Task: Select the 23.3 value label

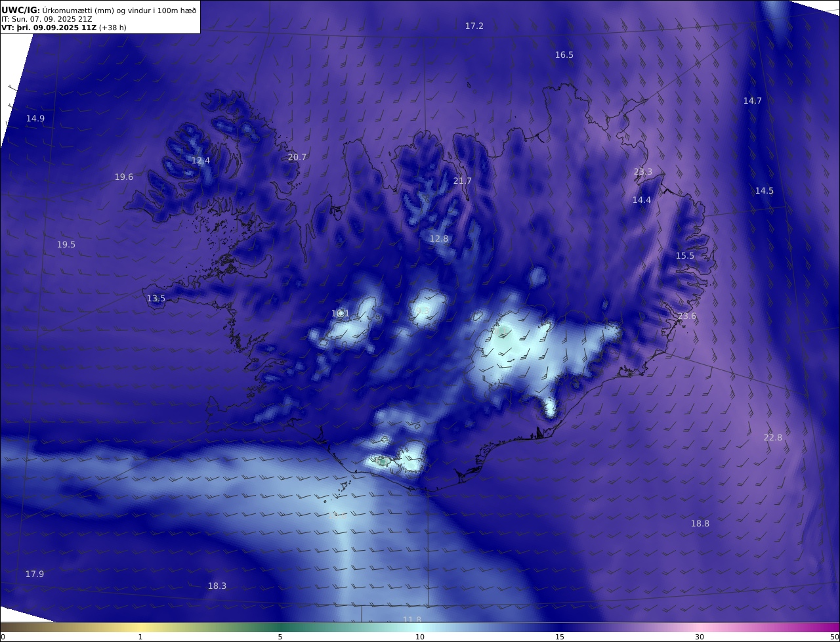Action: click(643, 171)
